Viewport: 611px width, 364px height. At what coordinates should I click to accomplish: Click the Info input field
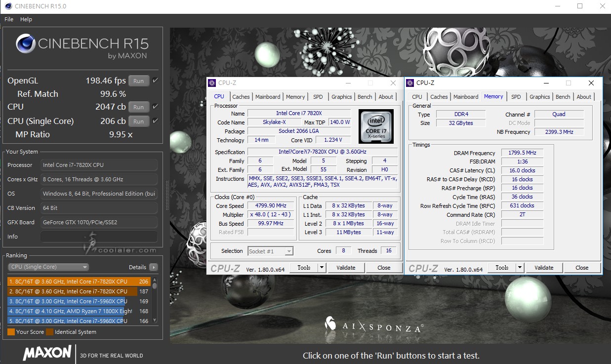(99, 237)
